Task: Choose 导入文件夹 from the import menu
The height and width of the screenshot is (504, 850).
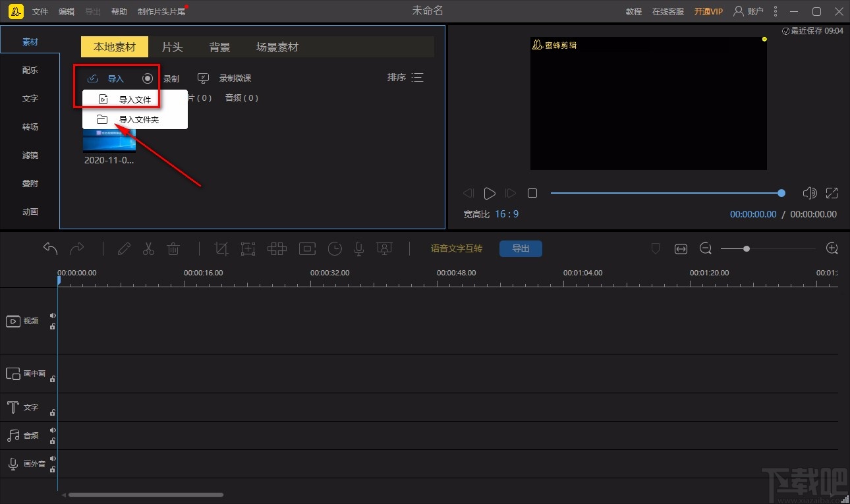Action: [138, 120]
